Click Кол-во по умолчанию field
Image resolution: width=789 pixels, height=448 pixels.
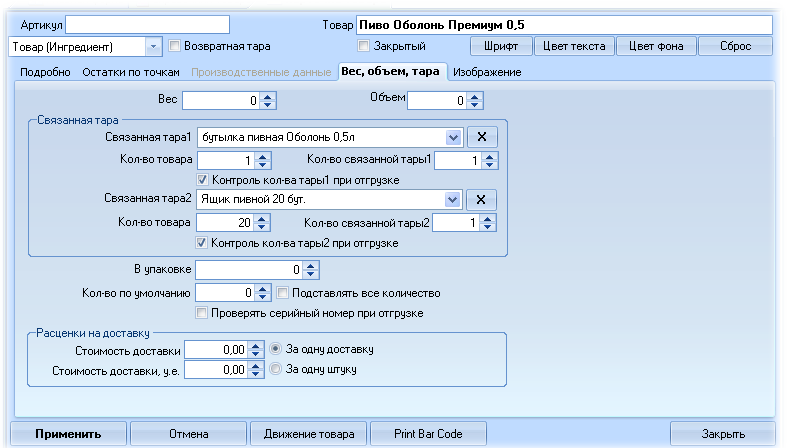[x=225, y=292]
